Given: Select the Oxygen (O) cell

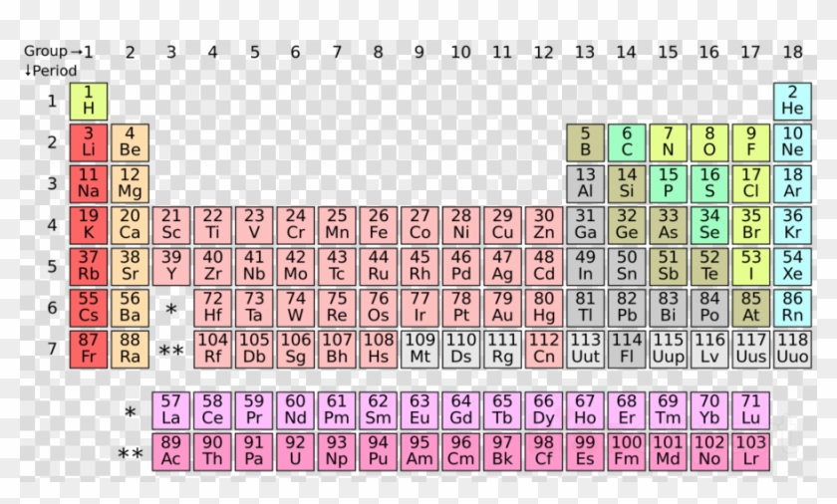Looking at the screenshot, I should click(x=709, y=142).
